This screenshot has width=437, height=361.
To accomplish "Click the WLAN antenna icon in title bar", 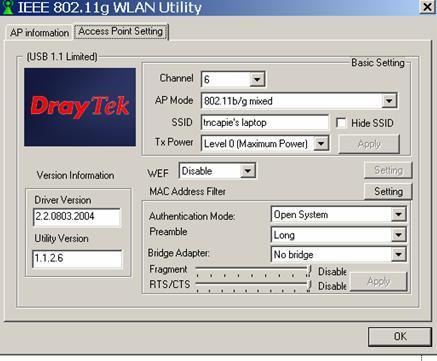I will (x=7, y=7).
